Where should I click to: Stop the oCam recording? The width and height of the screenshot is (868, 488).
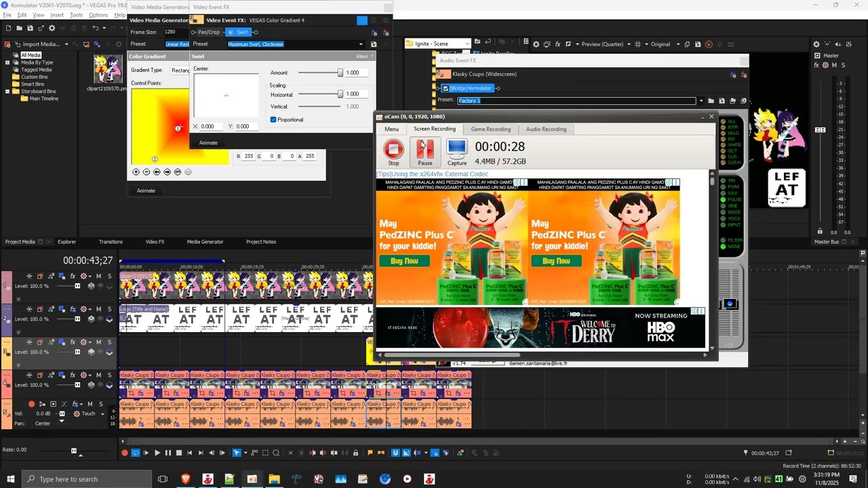(393, 152)
